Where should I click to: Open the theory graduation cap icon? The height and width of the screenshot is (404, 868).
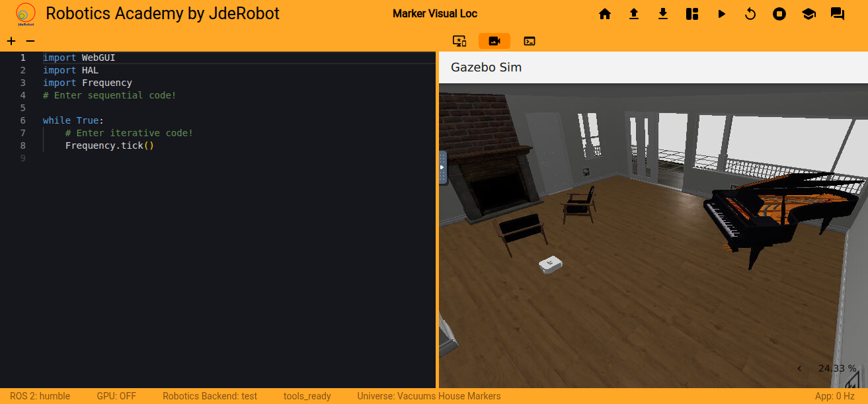point(809,14)
